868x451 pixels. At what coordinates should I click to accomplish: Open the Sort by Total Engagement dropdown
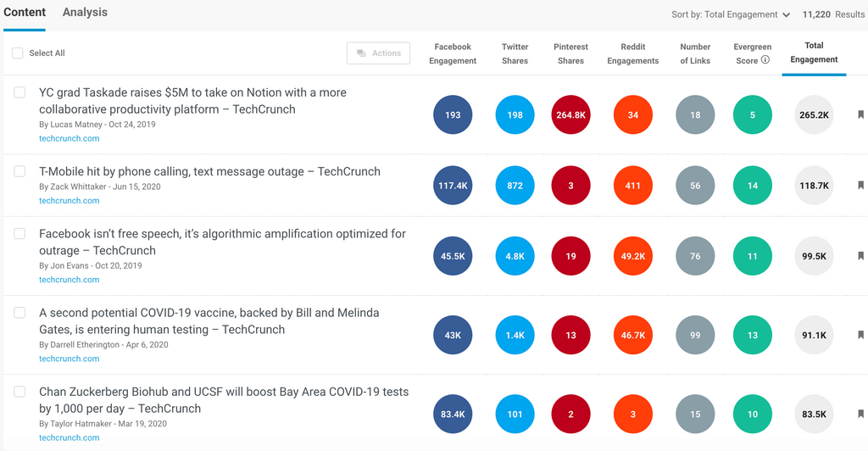(x=731, y=14)
